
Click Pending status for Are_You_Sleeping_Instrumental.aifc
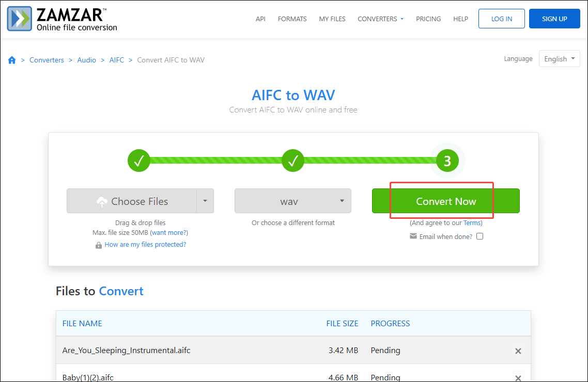point(385,351)
